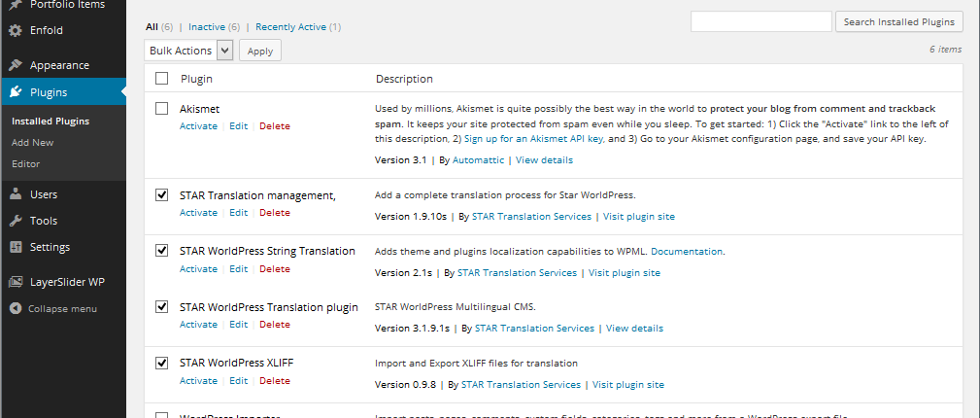Click the Collapse menu arrow icon
The width and height of the screenshot is (980, 418).
[16, 308]
